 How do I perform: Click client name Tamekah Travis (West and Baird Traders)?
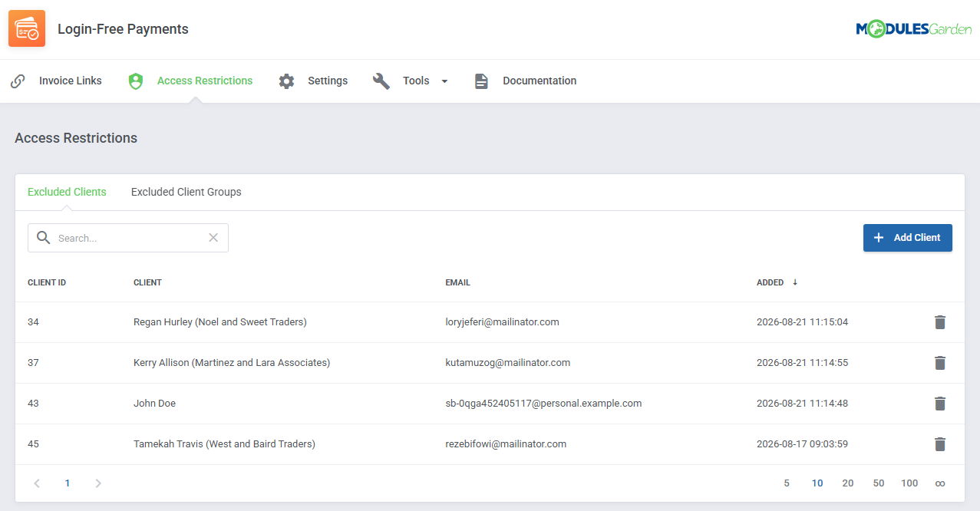[x=224, y=444]
